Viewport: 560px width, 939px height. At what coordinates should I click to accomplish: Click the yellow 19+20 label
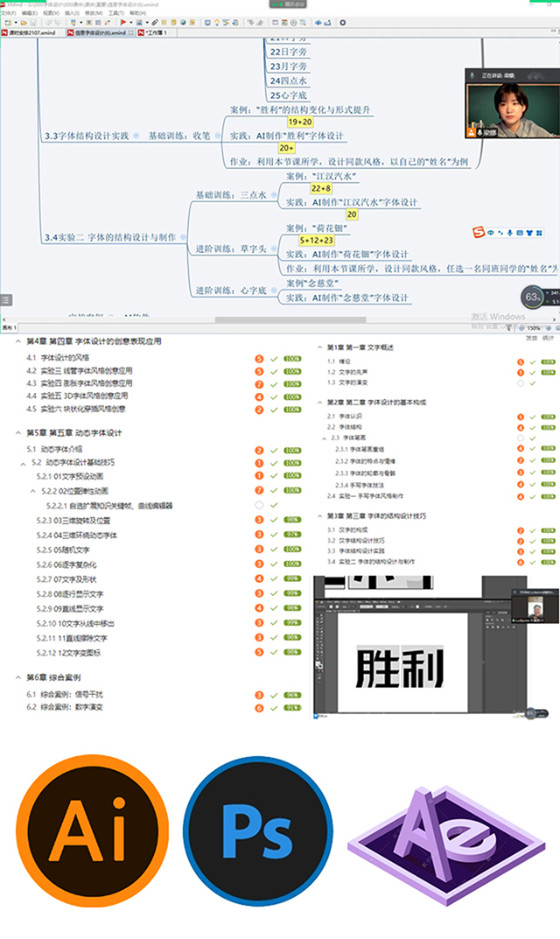(x=300, y=123)
